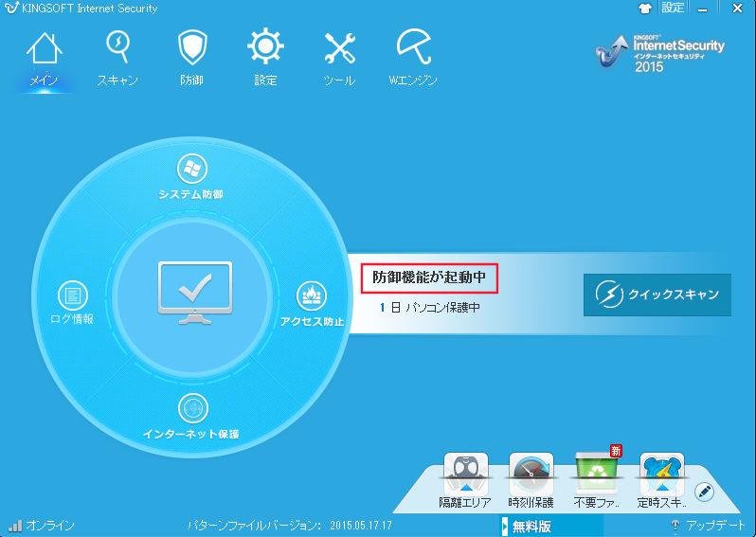Open the 時刻保護 clock tool
This screenshot has height=537, width=756.
[531, 480]
